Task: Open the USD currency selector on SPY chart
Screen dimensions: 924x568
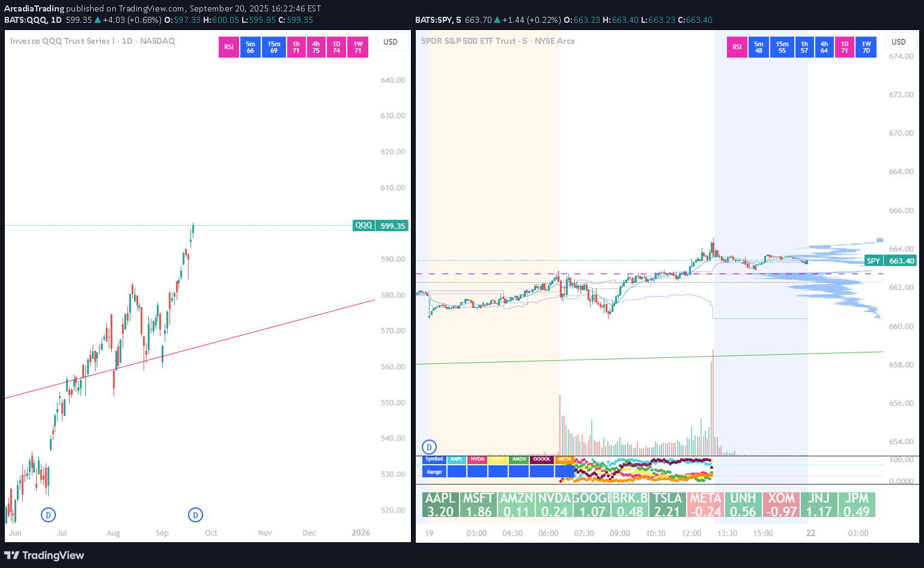Action: 899,41
